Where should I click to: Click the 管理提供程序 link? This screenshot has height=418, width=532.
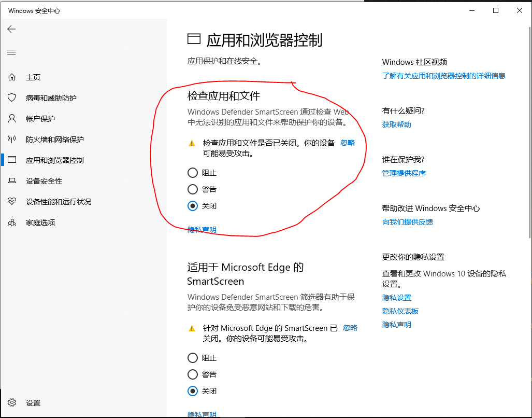404,173
